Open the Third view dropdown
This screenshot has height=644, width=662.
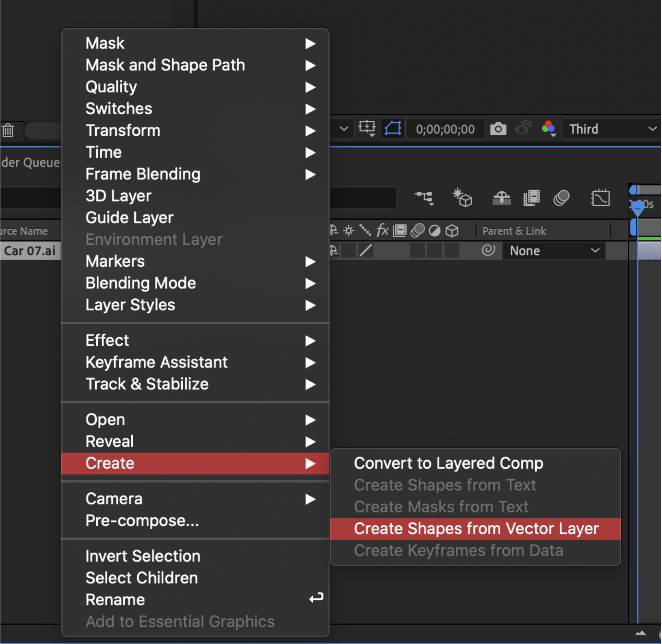pos(612,129)
